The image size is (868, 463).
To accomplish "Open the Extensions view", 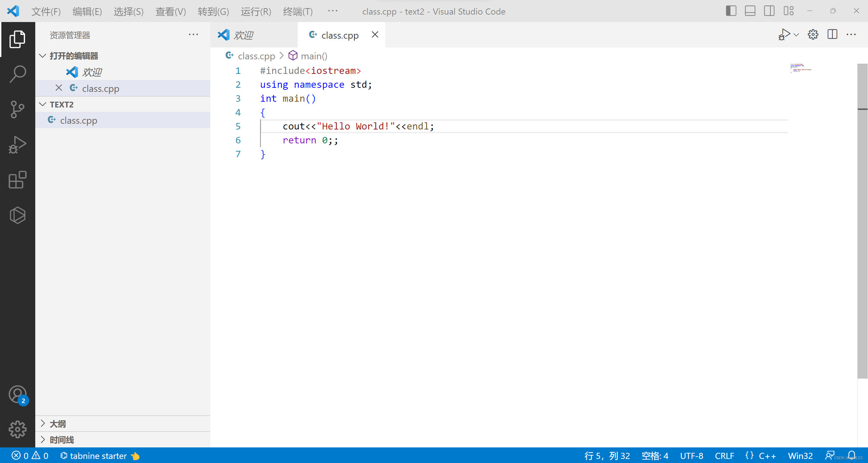I will click(x=18, y=180).
